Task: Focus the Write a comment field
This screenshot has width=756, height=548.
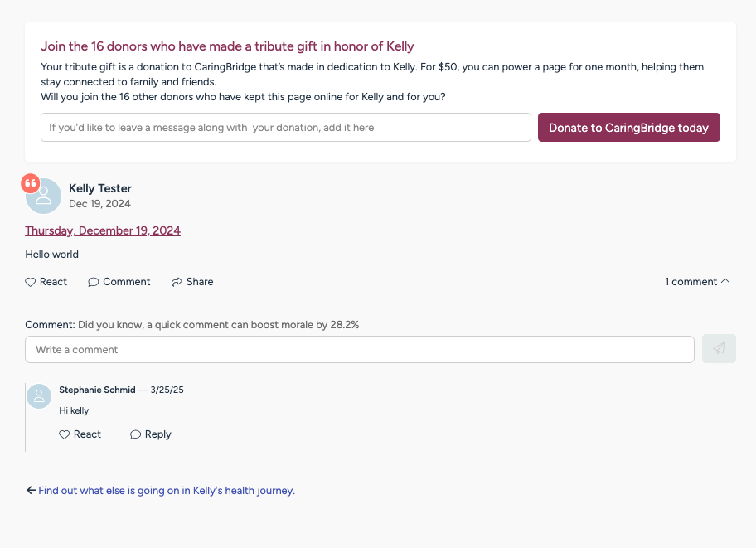Action: (360, 350)
